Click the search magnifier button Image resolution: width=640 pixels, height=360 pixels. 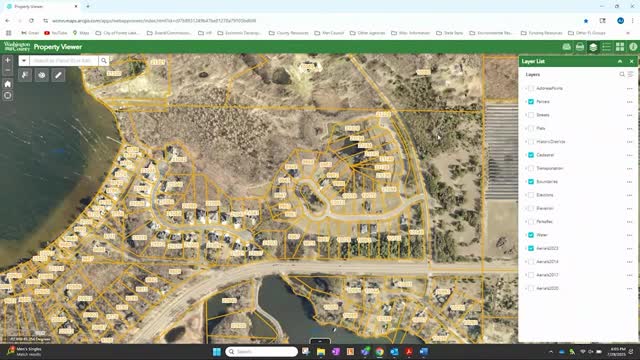pos(104,60)
